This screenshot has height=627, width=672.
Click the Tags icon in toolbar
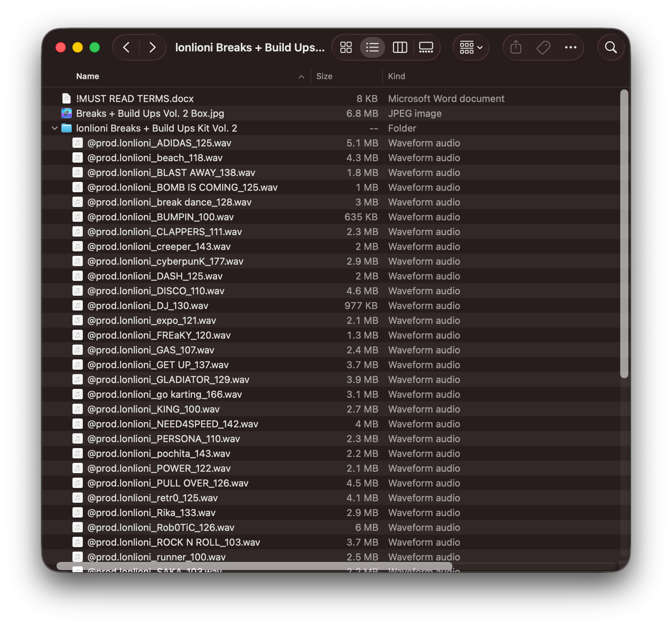pyautogui.click(x=543, y=47)
